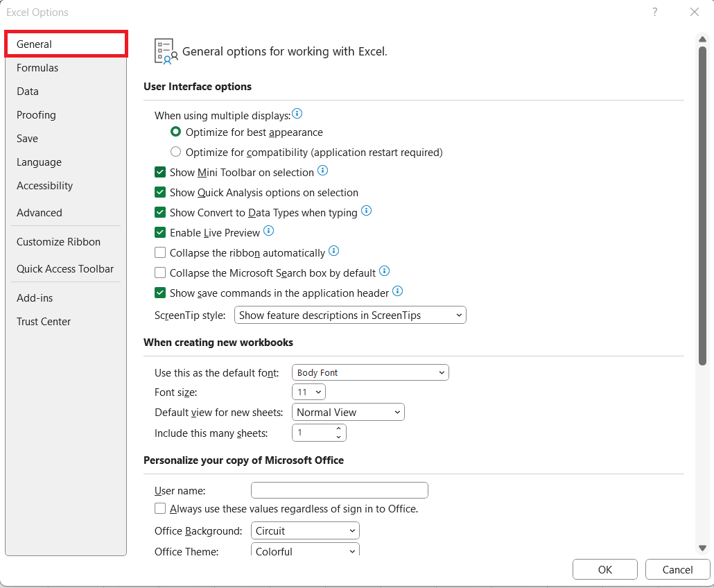
Task: Click the scrollbar up arrow
Action: point(703,40)
